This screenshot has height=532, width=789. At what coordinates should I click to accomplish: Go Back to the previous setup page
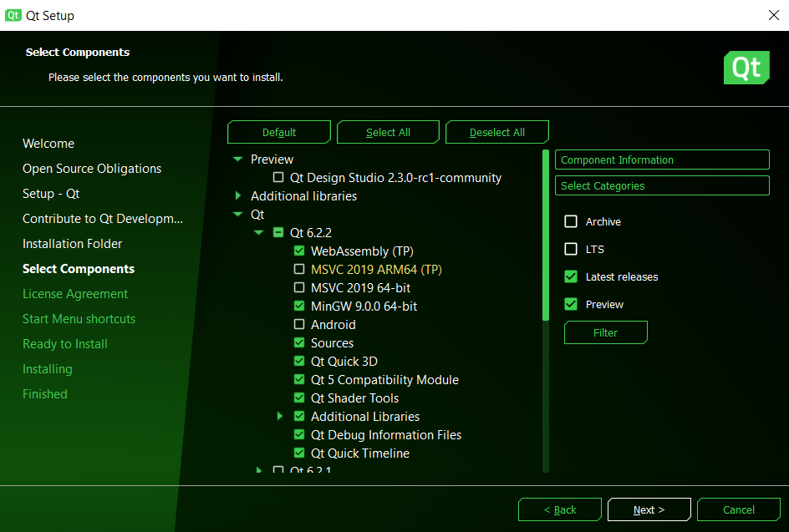(x=559, y=510)
